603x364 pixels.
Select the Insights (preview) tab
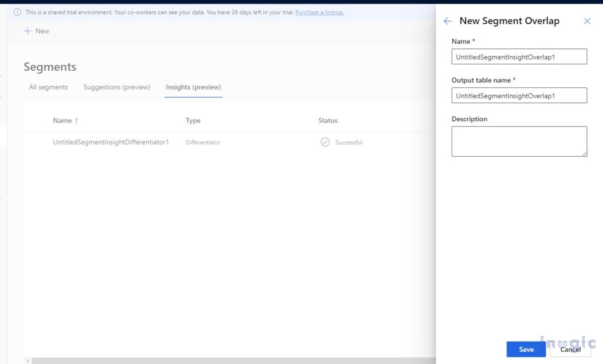pyautogui.click(x=193, y=87)
